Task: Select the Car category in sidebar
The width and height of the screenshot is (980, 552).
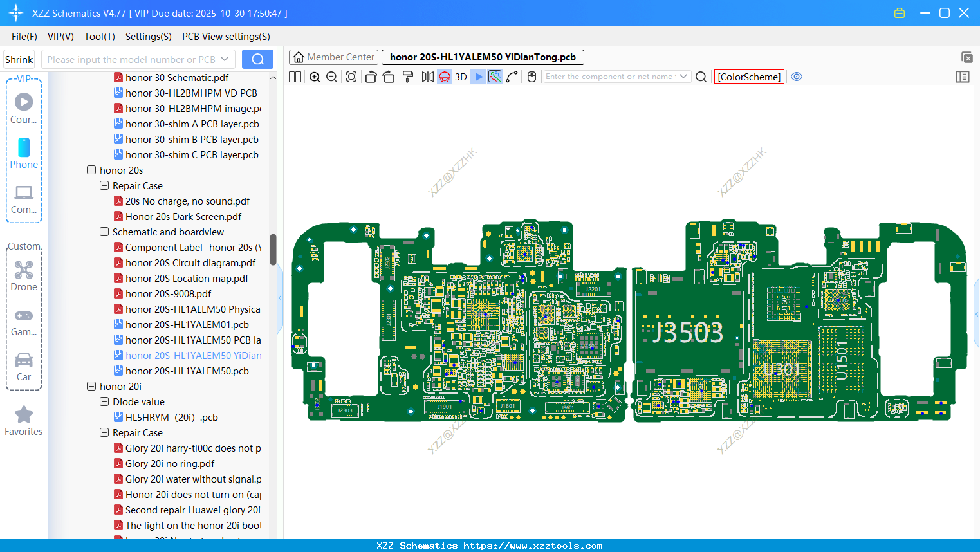Action: (x=24, y=367)
